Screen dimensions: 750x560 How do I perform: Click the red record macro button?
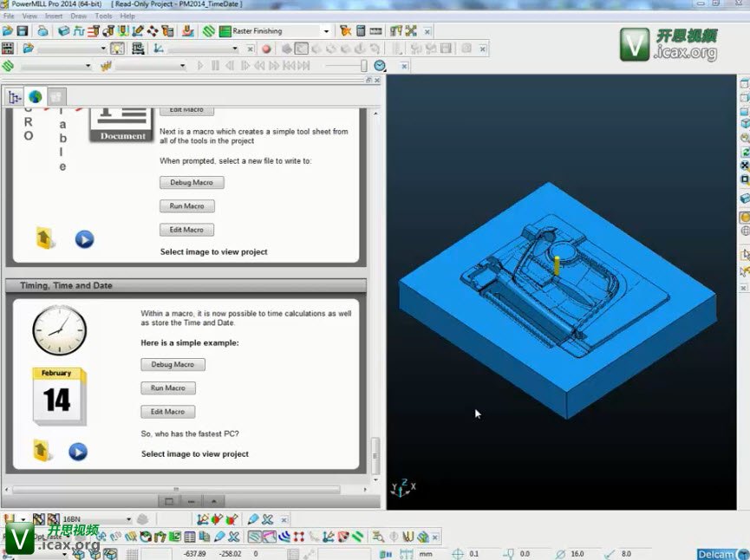(x=266, y=49)
